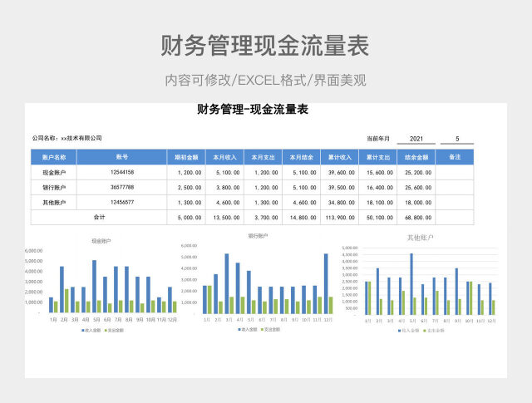Select total accumulated income 113,900.00

point(340,218)
